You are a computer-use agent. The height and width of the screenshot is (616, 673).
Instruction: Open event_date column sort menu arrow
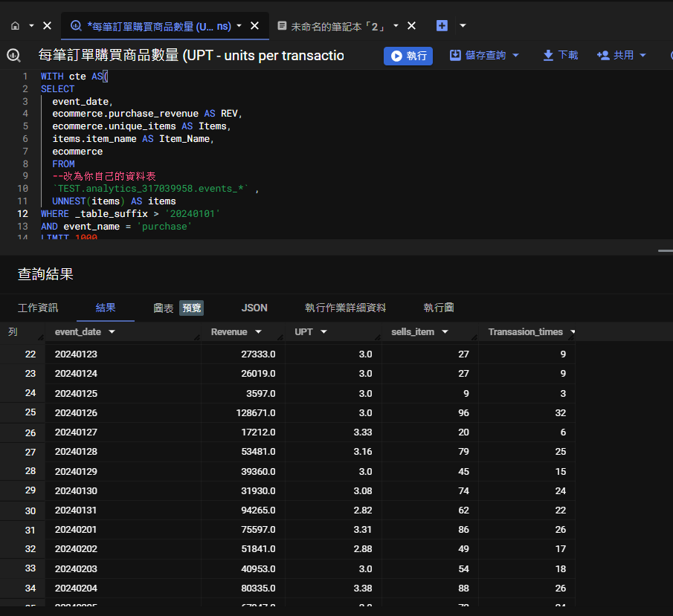pyautogui.click(x=112, y=332)
